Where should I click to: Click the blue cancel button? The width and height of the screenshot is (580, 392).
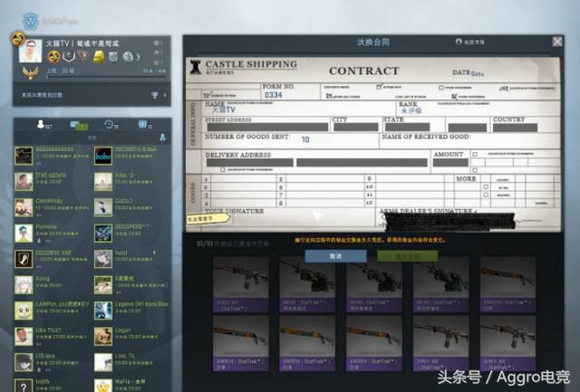335,256
